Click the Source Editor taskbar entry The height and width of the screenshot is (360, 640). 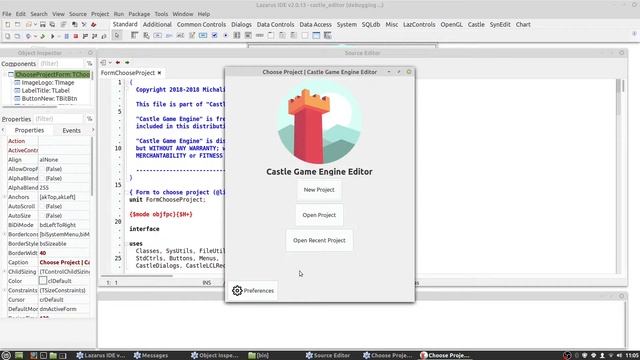[x=328, y=355]
